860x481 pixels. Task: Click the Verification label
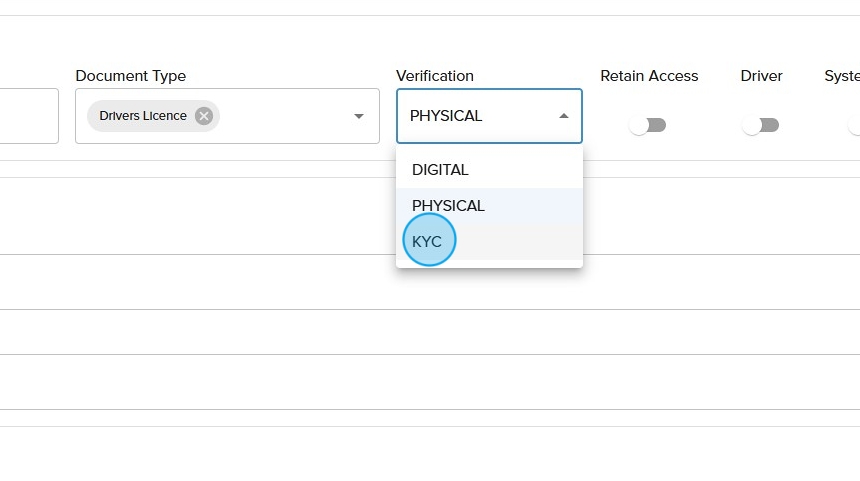pos(434,76)
